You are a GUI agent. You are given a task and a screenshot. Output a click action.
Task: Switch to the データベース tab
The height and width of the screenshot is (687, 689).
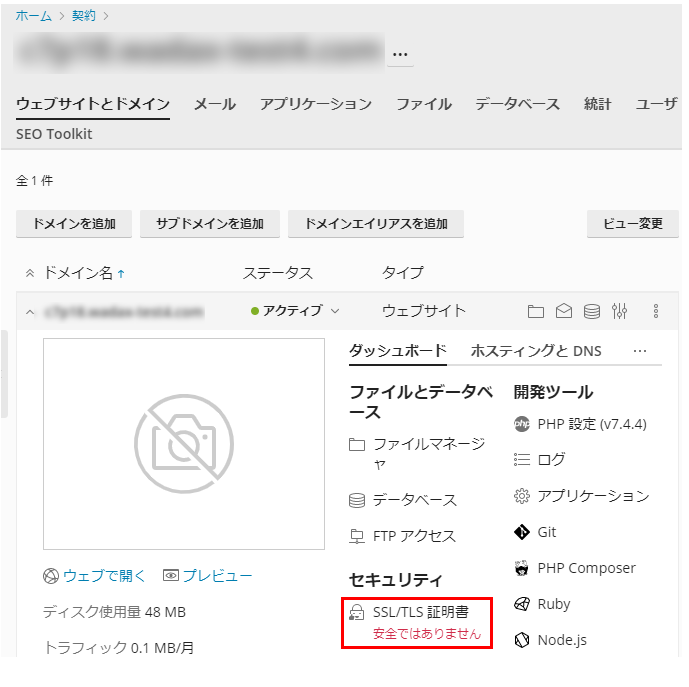point(518,104)
